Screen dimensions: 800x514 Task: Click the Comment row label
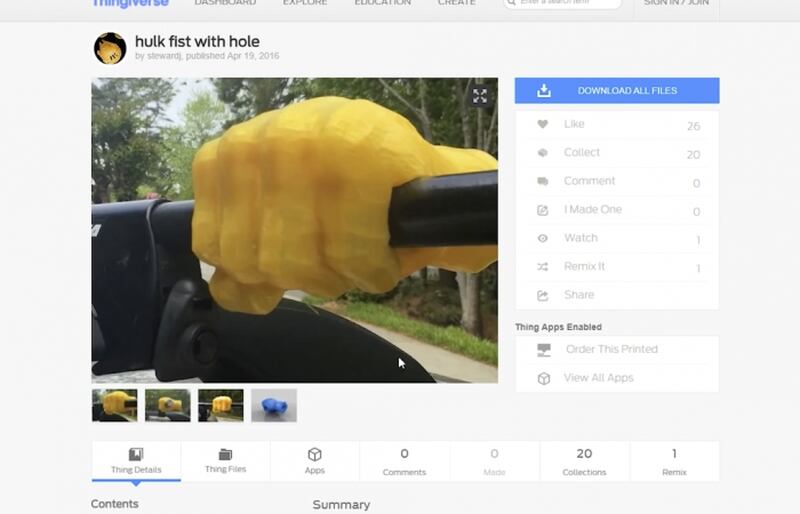589,181
